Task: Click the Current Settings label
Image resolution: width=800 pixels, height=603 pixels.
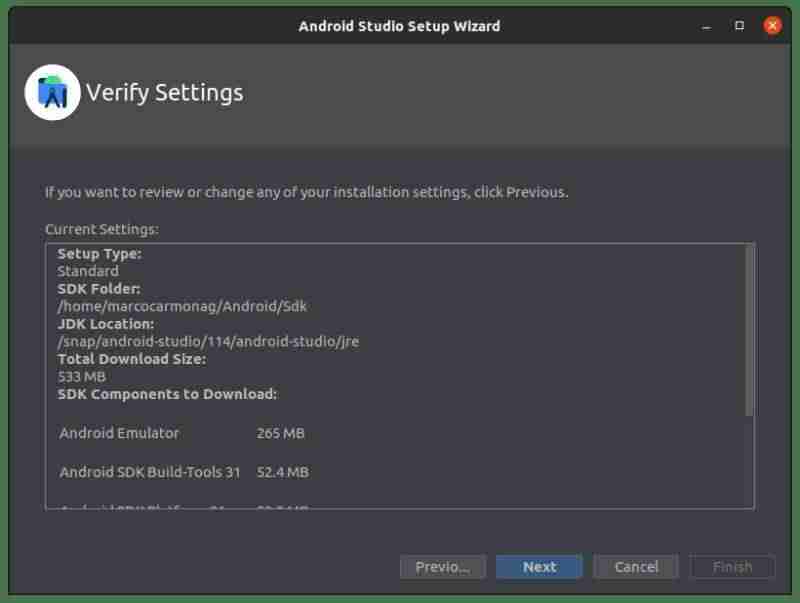Action: coord(102,230)
